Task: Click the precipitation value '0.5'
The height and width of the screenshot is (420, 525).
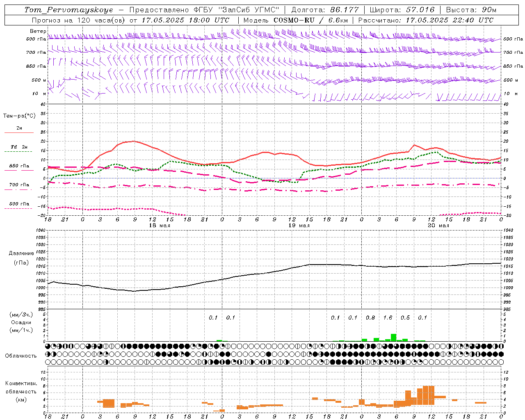Action: pos(405,317)
